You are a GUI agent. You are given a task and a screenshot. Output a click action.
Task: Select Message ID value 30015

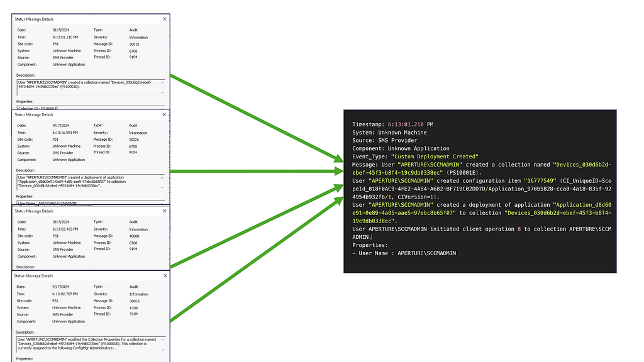pos(135,45)
